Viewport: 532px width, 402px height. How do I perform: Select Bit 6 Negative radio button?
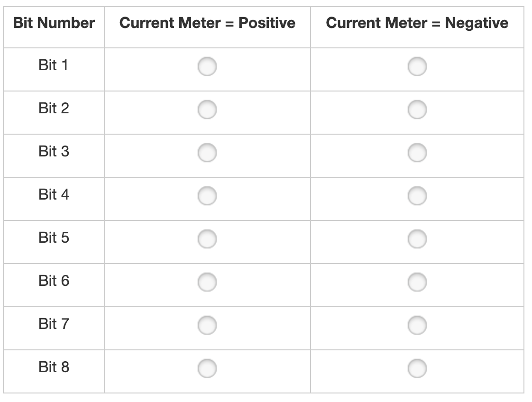click(417, 283)
